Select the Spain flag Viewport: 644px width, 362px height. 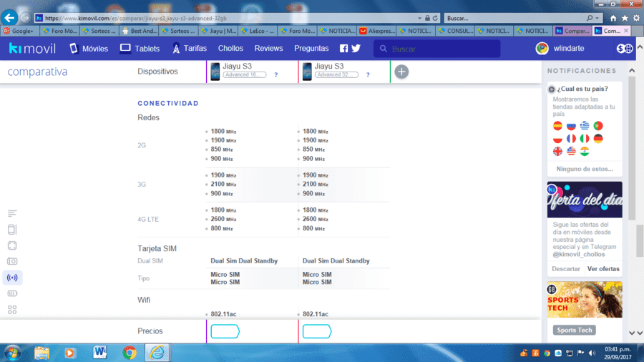point(557,126)
